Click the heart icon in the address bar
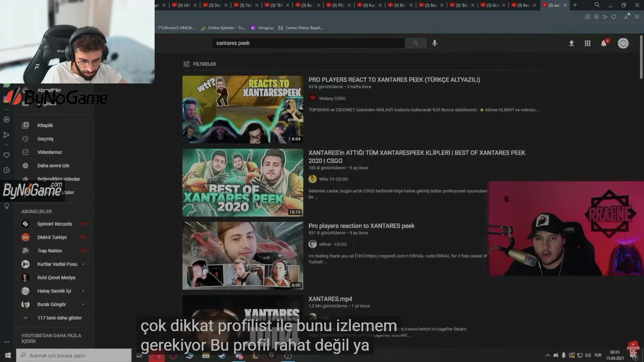 (x=614, y=17)
